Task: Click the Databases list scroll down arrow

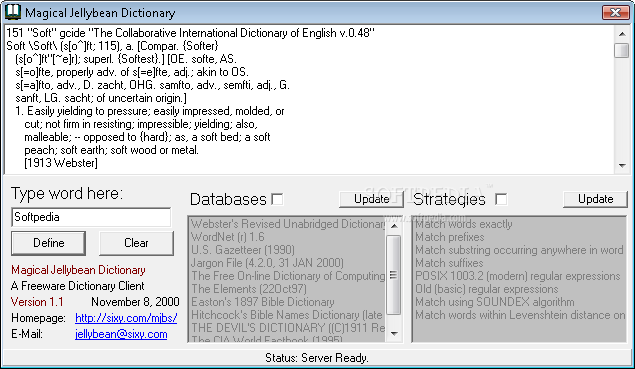Action: tap(394, 334)
